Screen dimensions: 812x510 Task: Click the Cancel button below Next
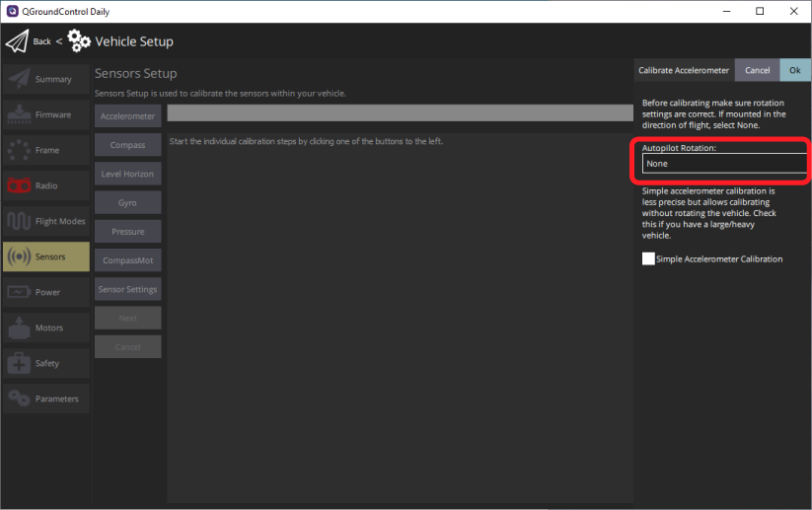[128, 347]
